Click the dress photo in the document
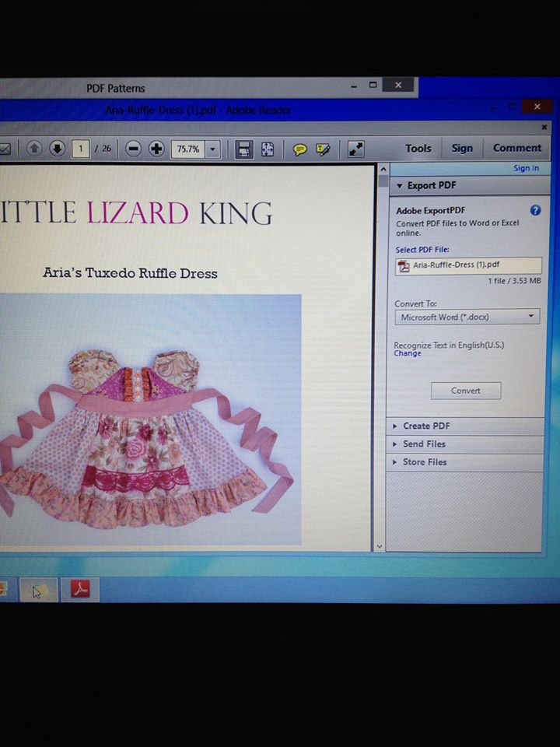The width and height of the screenshot is (560, 747). click(150, 419)
